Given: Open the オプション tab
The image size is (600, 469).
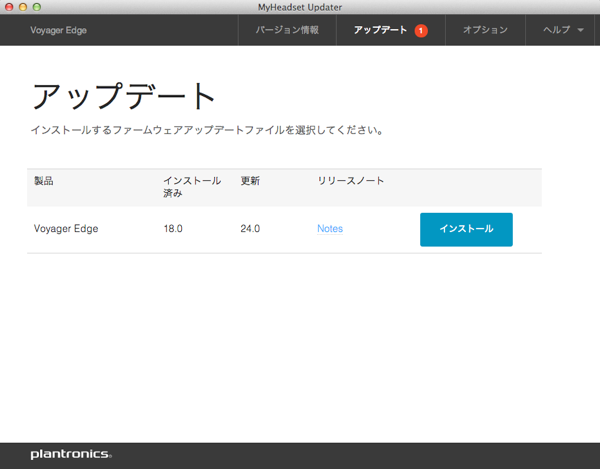Looking at the screenshot, I should (485, 30).
